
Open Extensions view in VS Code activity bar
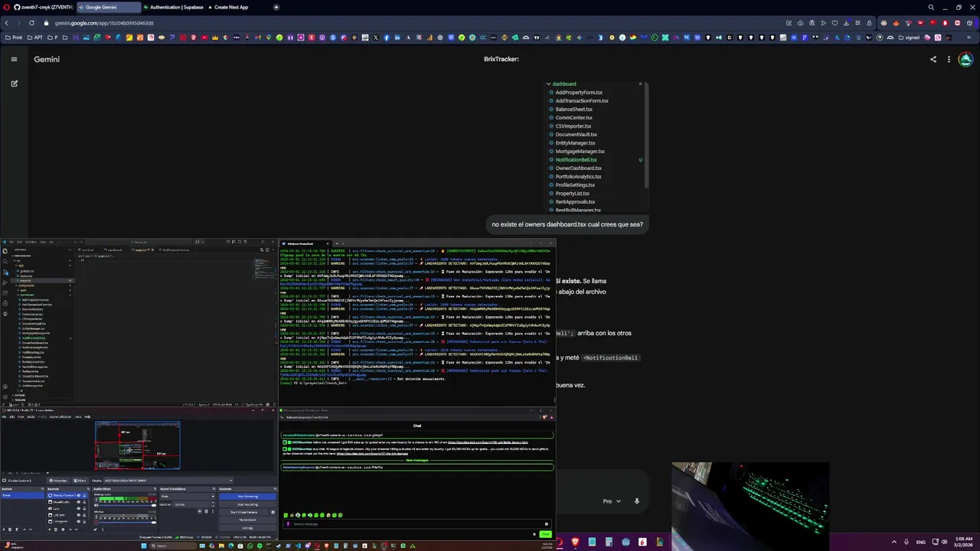tap(5, 293)
